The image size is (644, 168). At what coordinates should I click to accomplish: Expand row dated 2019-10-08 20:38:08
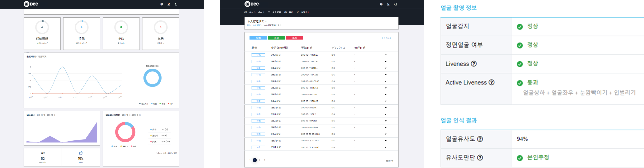tap(386, 134)
